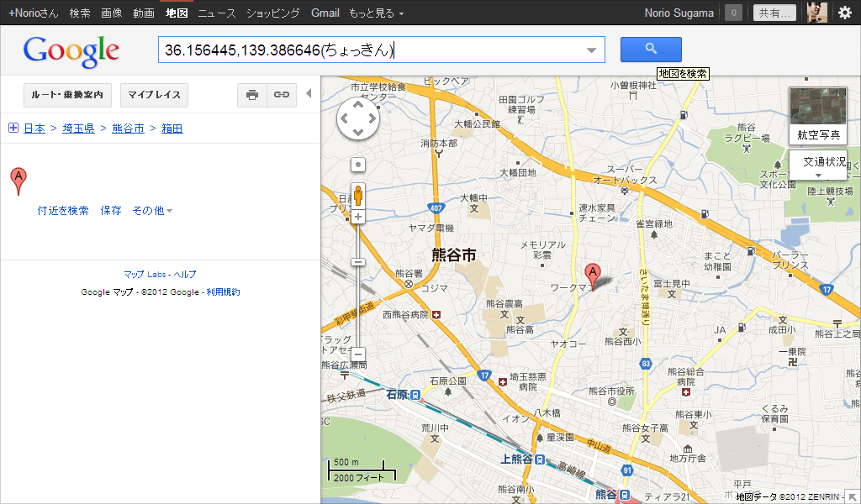
Task: Open 動画 in the top bar
Action: [x=143, y=13]
